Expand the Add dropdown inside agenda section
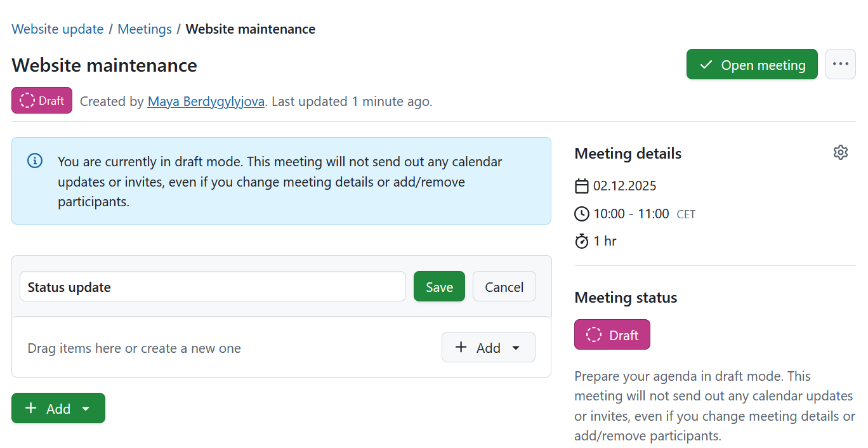868x448 pixels. [x=488, y=347]
